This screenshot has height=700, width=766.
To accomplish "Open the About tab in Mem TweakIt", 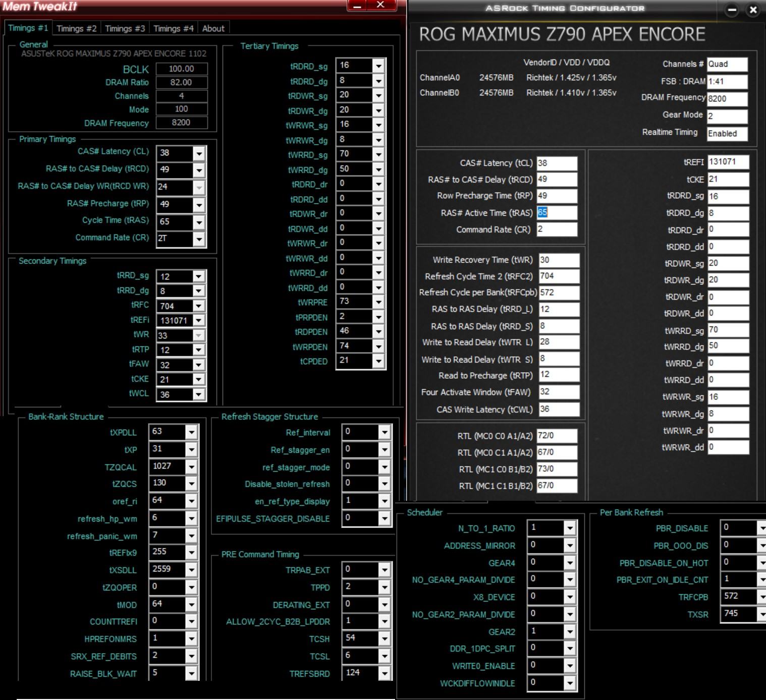I will click(213, 28).
